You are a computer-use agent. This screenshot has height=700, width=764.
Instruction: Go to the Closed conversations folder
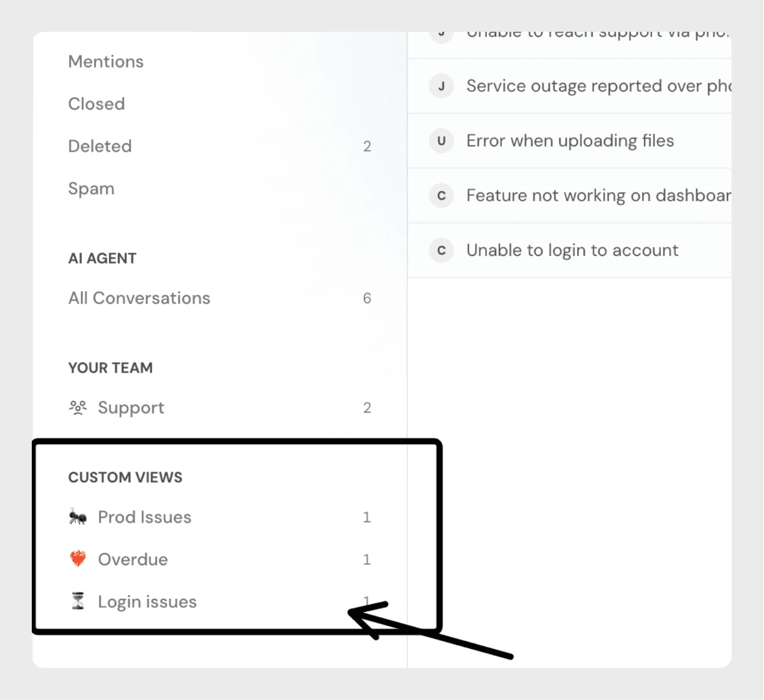click(x=97, y=104)
